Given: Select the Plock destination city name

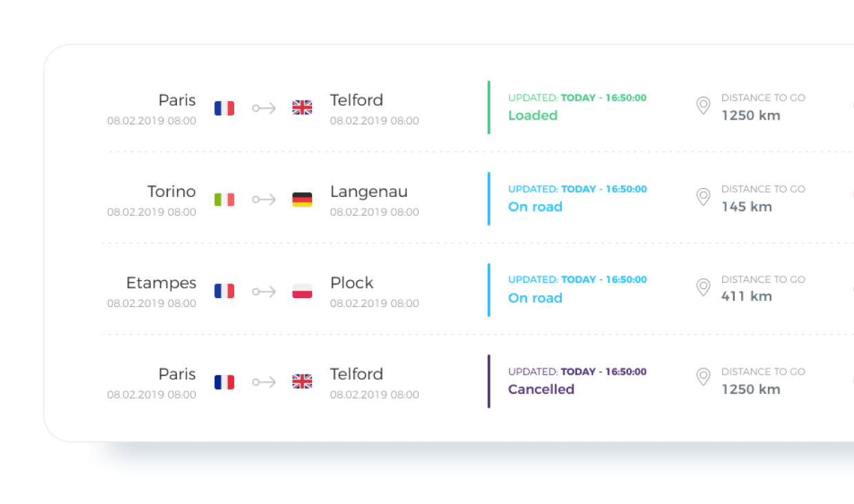Looking at the screenshot, I should (351, 283).
